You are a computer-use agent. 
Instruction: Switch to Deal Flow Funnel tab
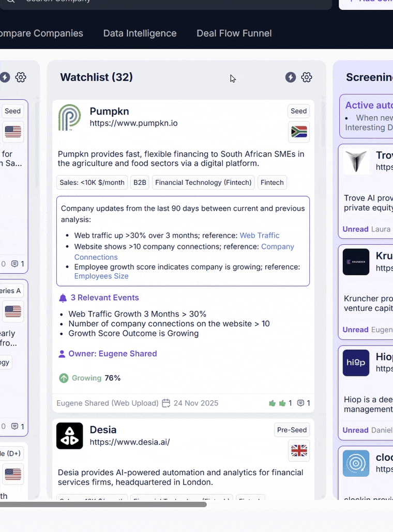pos(234,33)
